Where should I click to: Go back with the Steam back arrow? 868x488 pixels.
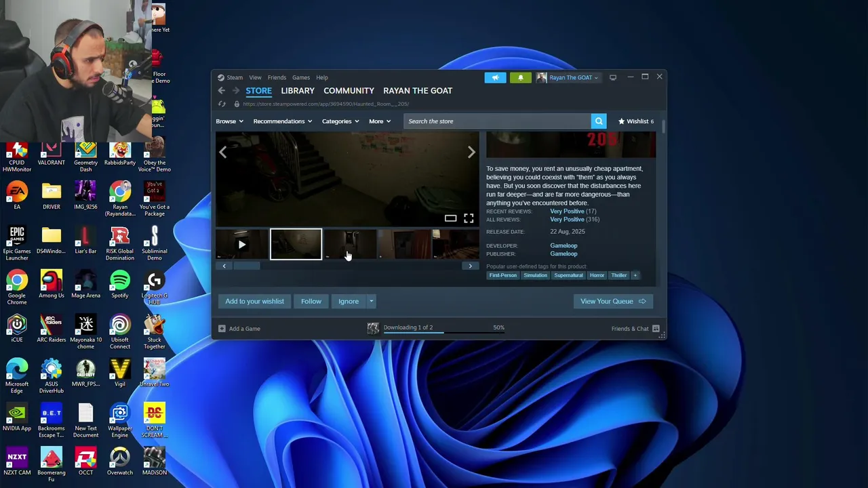click(x=221, y=90)
